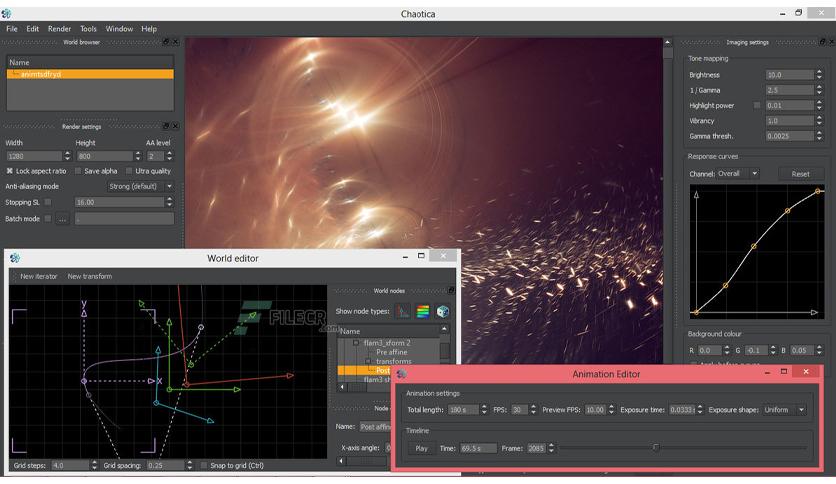Image resolution: width=836 pixels, height=484 pixels.
Task: Click the Width spinner arrows
Action: click(67, 156)
